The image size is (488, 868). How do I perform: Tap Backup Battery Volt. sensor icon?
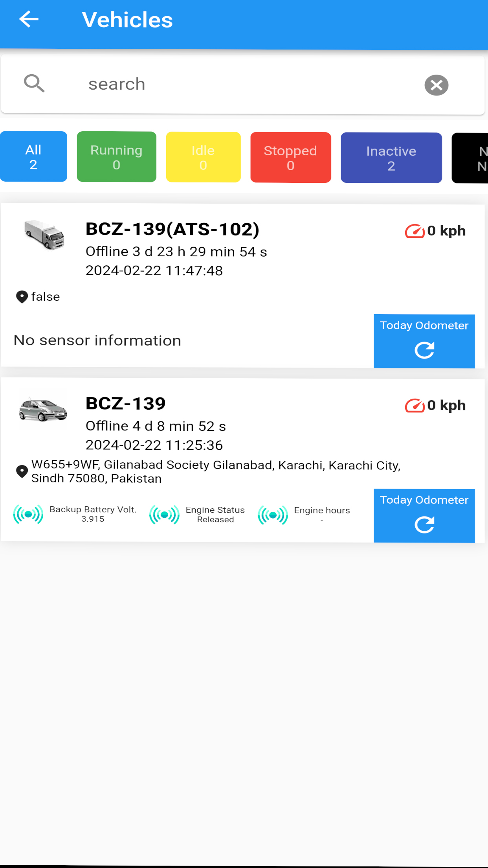pos(28,514)
